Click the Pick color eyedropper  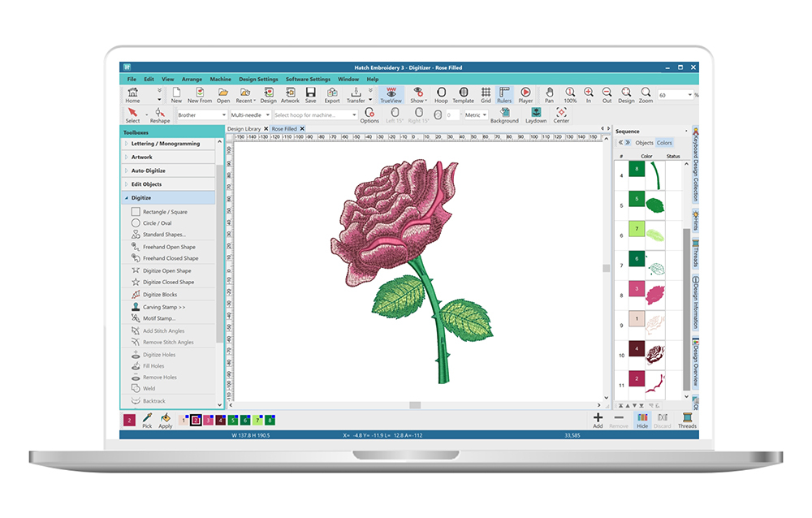click(x=147, y=420)
